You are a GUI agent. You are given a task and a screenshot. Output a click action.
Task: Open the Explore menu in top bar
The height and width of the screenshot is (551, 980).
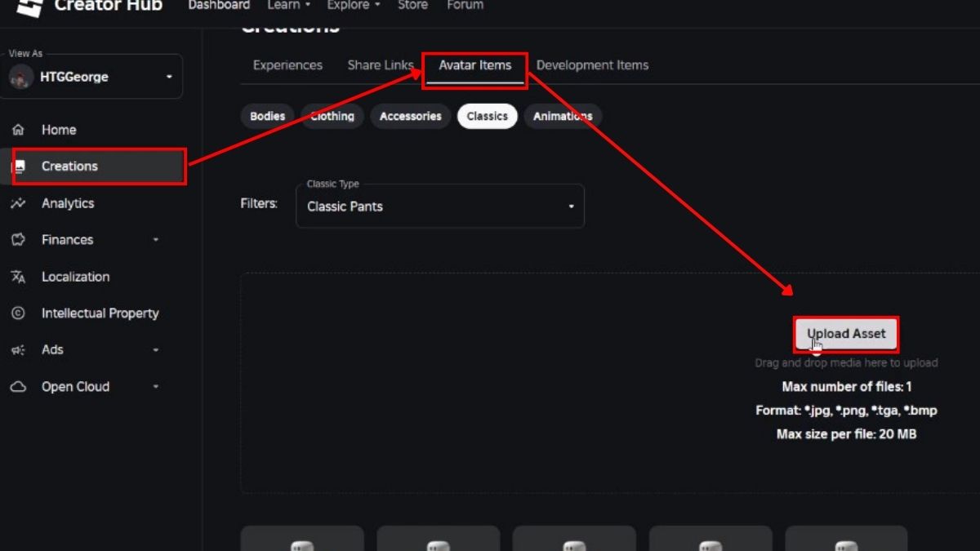pos(354,6)
